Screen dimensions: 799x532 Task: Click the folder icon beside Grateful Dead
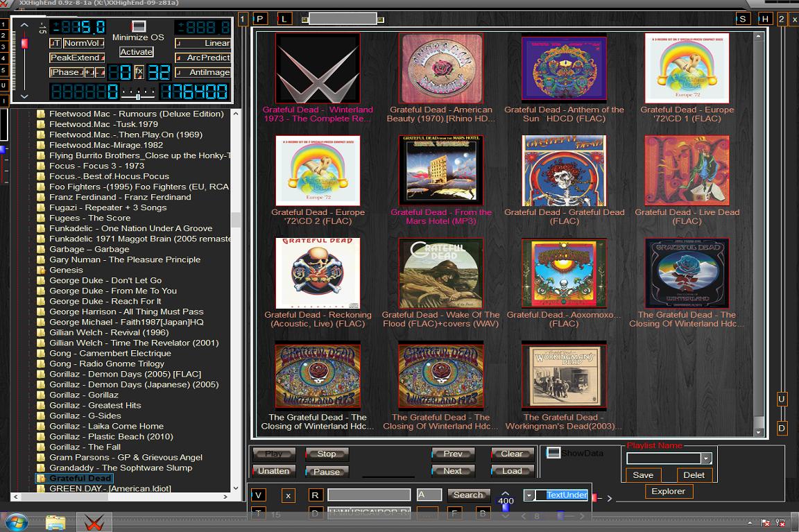(x=40, y=478)
